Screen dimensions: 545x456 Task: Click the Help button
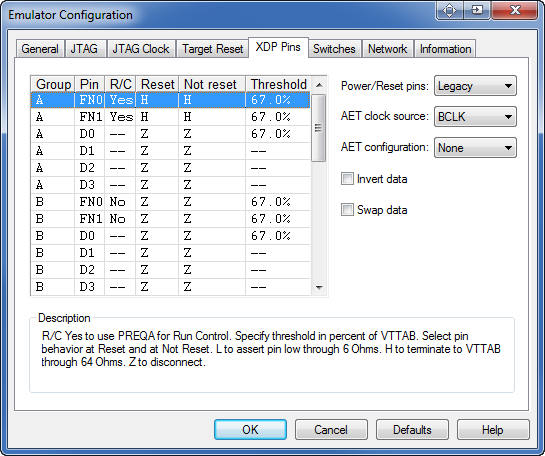pos(493,430)
